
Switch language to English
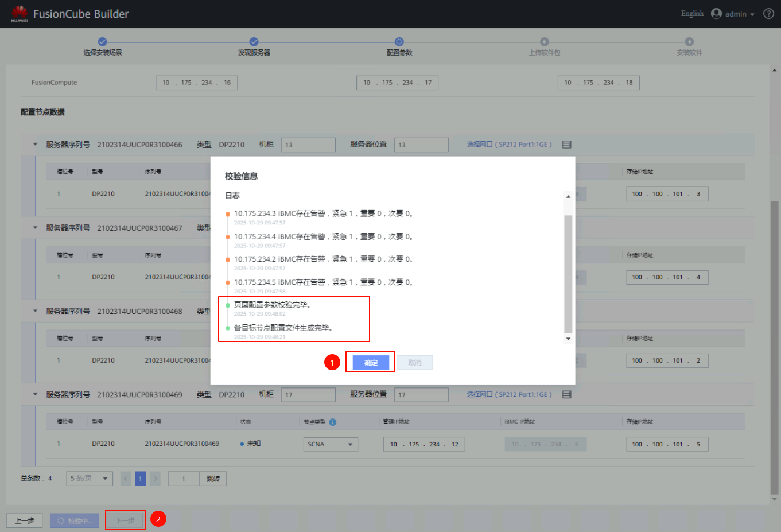[691, 14]
